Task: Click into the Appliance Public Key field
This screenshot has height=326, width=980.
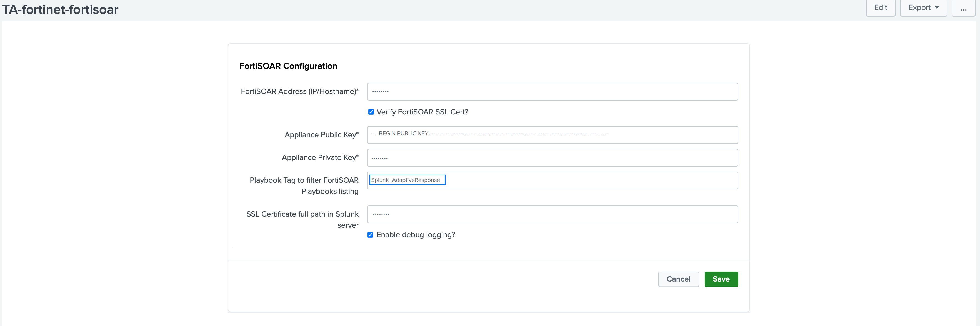Action: 552,135
